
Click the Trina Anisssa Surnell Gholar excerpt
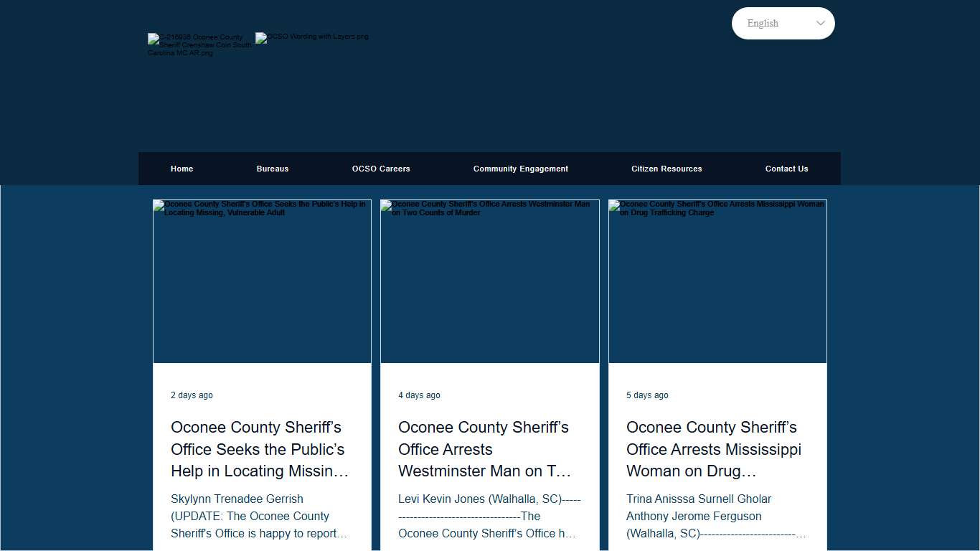click(x=715, y=516)
